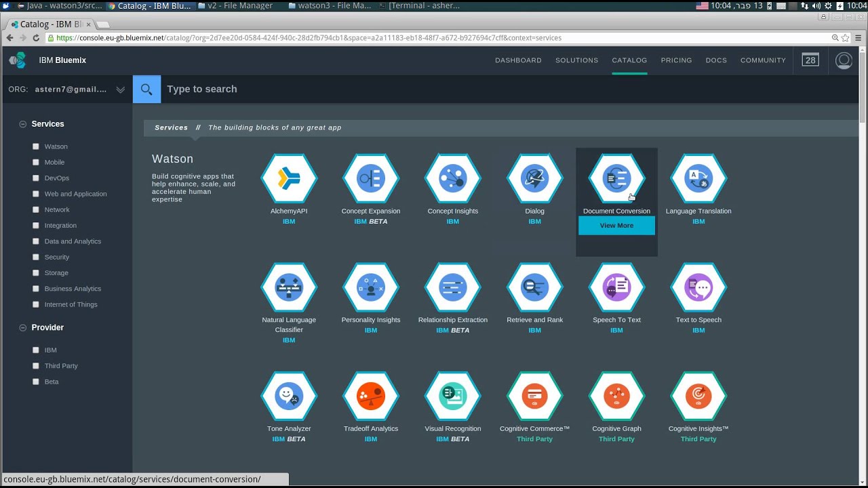The height and width of the screenshot is (488, 868).
Task: Open the Chrome menu icon
Action: pos(859,38)
